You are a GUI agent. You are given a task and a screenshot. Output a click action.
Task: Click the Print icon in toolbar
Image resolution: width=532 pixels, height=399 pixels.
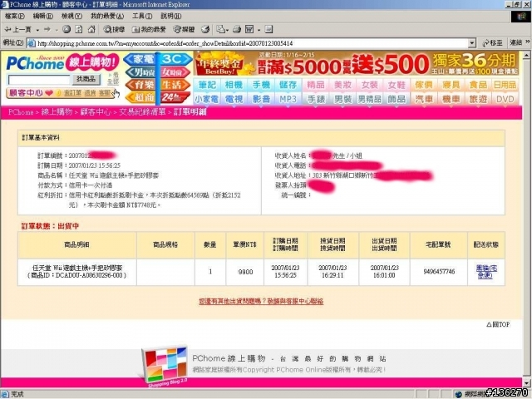237,30
